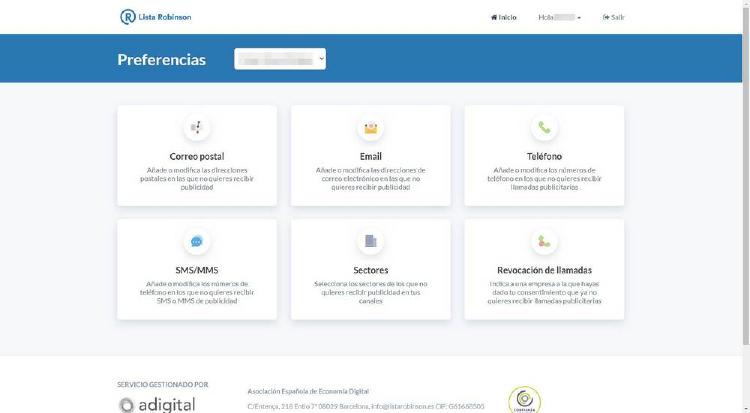The image size is (750, 413).
Task: Open the Email preferences heading
Action: pyautogui.click(x=370, y=157)
